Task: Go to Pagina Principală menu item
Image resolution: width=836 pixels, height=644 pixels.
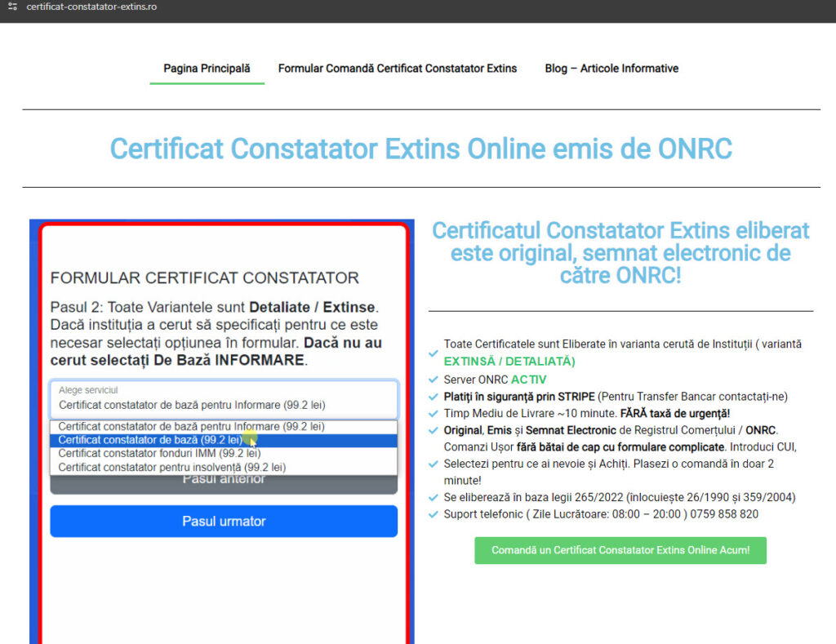Action: pyautogui.click(x=207, y=69)
